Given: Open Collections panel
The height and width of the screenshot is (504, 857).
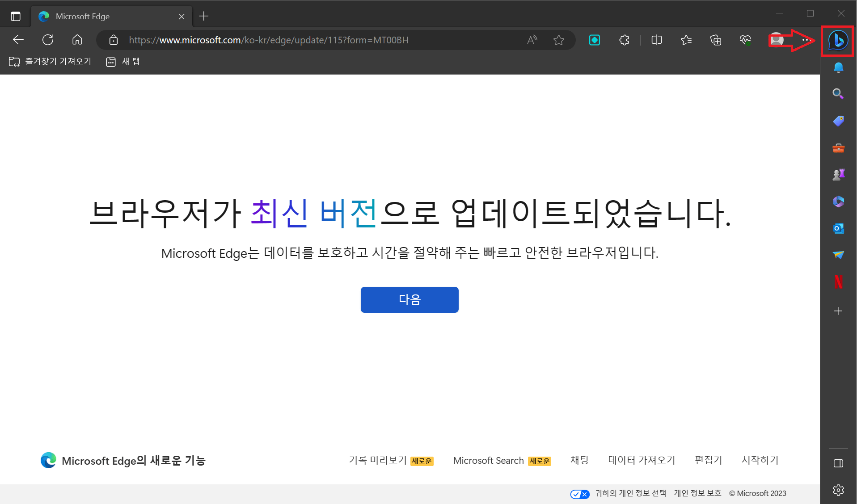Looking at the screenshot, I should click(x=716, y=40).
